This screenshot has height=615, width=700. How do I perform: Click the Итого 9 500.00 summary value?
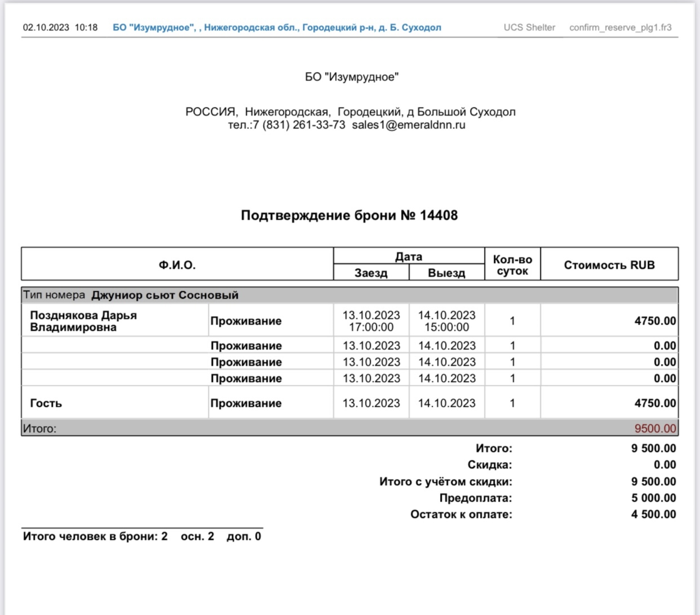pyautogui.click(x=654, y=448)
